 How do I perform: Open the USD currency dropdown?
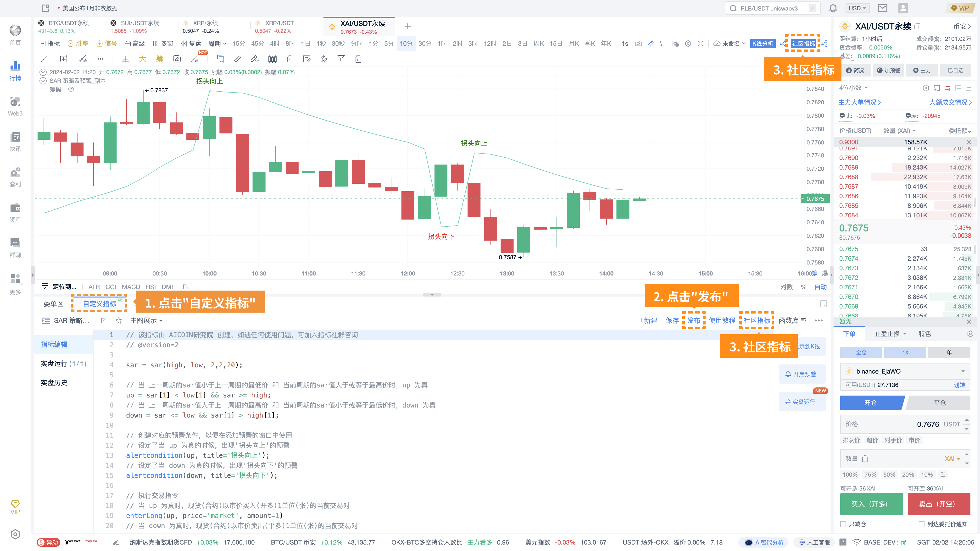pos(857,8)
